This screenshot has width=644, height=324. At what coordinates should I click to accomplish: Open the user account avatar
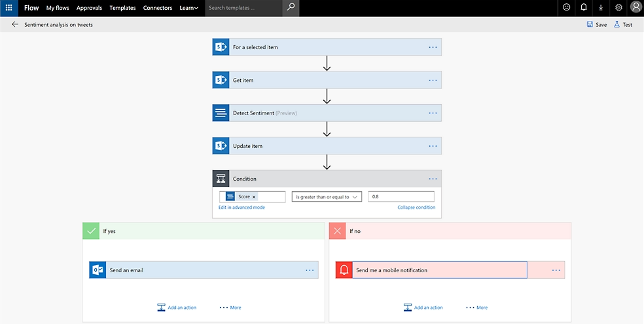(x=635, y=8)
